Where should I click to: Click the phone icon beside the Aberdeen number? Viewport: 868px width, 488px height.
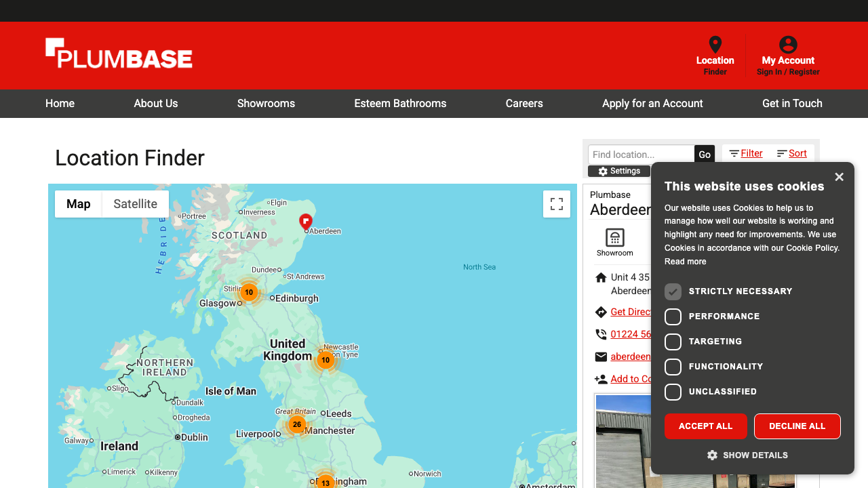[x=601, y=334]
